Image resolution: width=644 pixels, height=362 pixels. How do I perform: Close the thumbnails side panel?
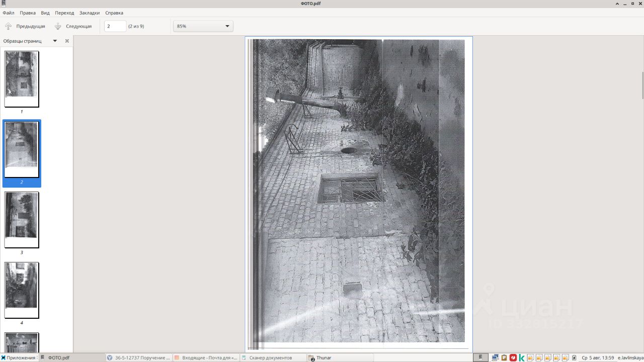coord(67,41)
